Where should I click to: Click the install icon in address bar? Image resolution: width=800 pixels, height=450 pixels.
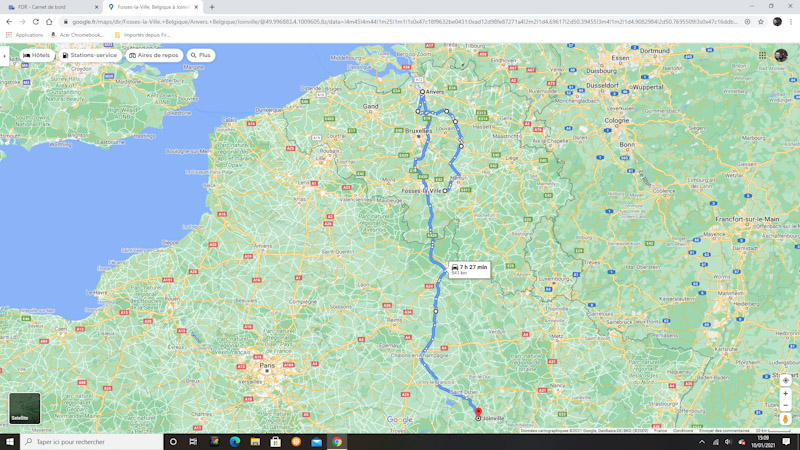[747, 21]
